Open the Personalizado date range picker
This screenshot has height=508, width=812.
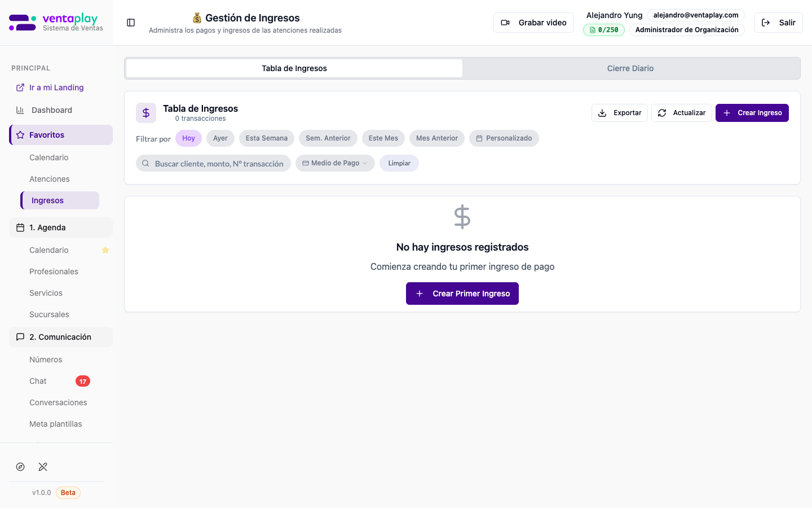pyautogui.click(x=504, y=138)
